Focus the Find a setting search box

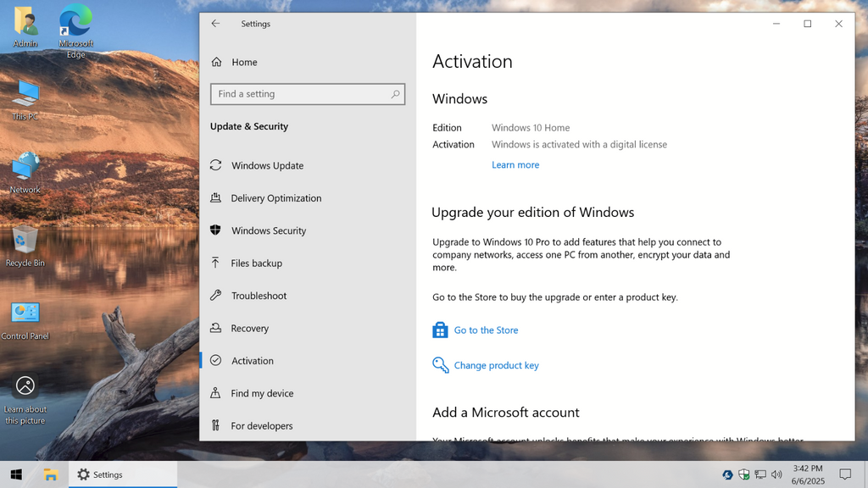click(308, 94)
